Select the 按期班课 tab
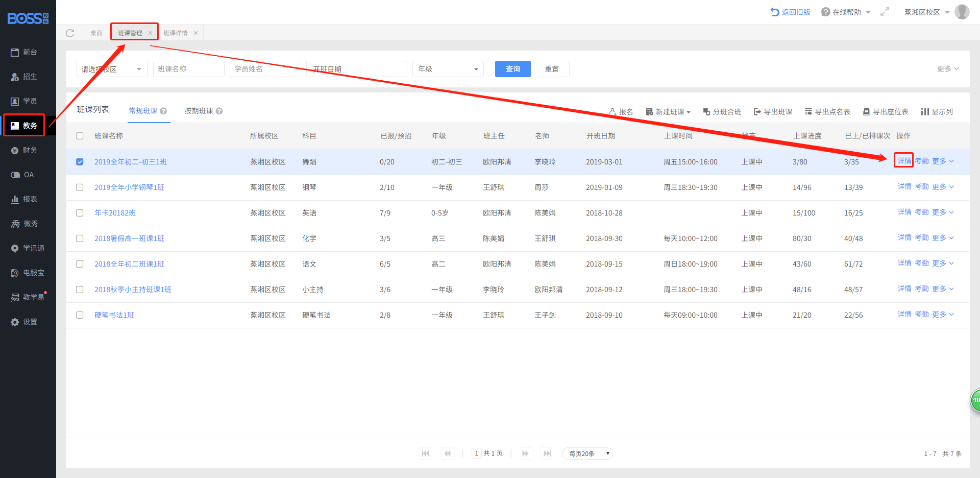This screenshot has height=478, width=980. click(x=199, y=111)
